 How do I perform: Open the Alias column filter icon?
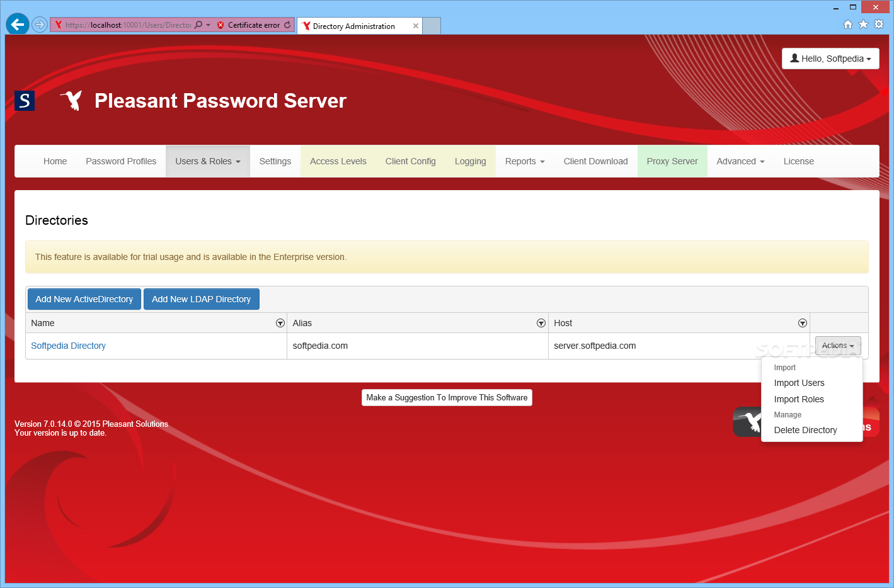pos(541,323)
